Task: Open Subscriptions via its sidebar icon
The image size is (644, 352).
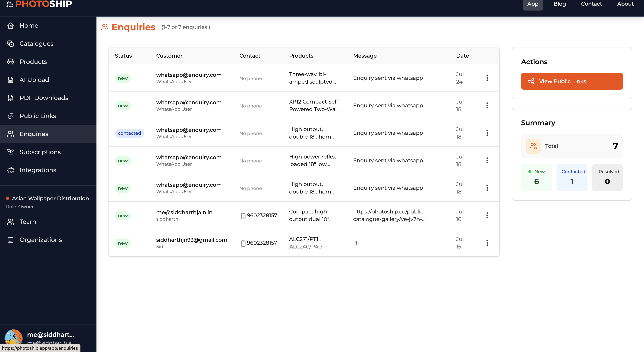Action: (x=11, y=152)
